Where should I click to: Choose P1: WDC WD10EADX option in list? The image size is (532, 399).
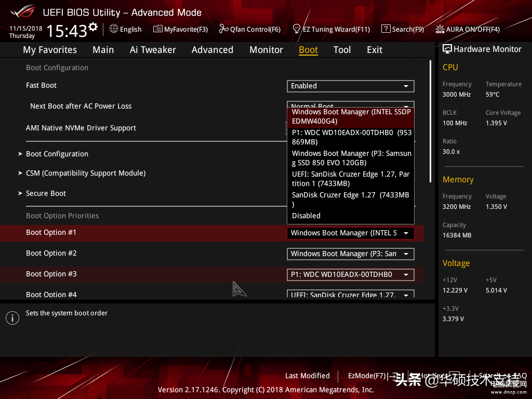pos(351,137)
